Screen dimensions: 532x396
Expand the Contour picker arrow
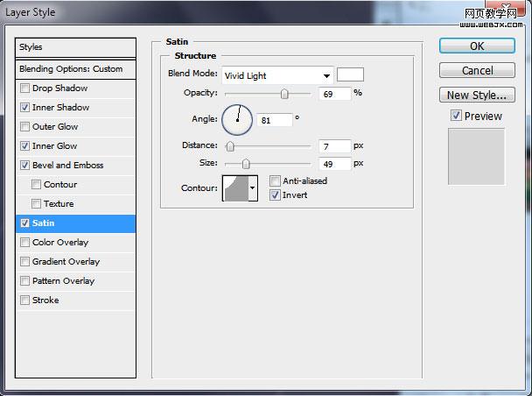pos(252,188)
